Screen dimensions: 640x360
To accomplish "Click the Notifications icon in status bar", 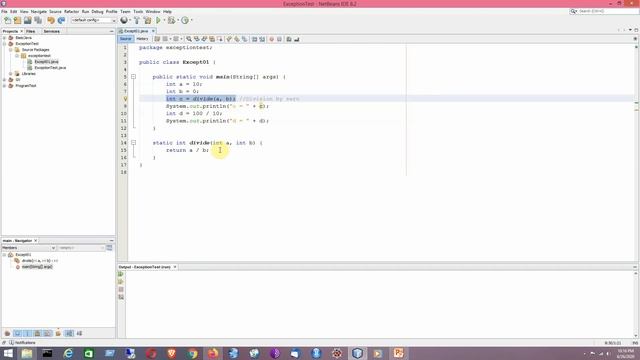I will [x=11, y=343].
